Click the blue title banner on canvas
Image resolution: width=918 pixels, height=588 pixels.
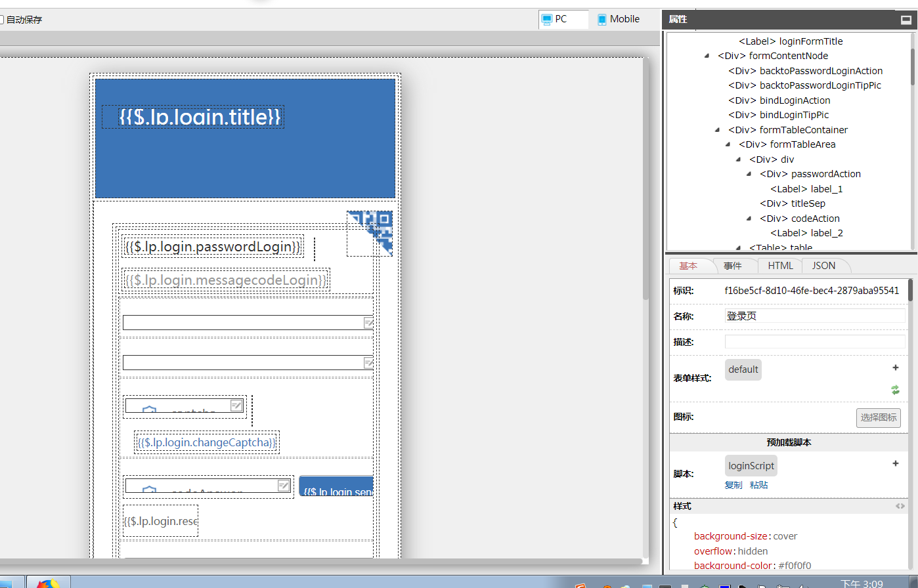pos(245,138)
